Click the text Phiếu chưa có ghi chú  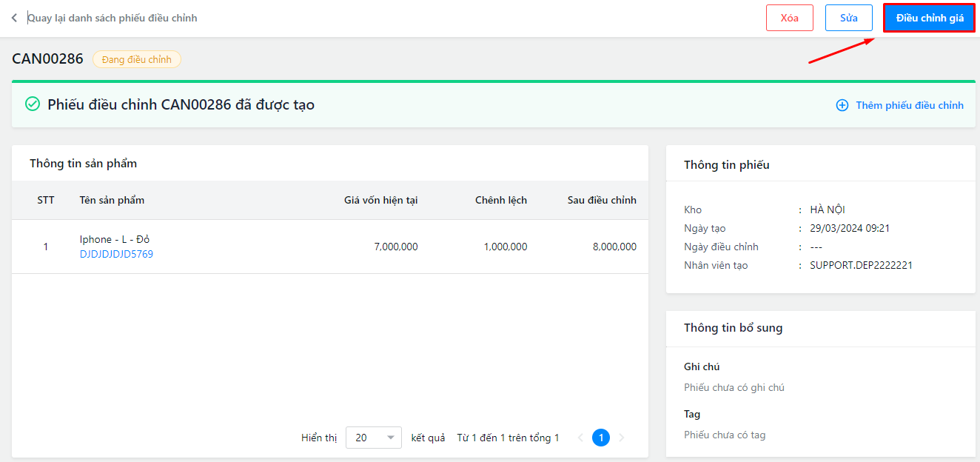click(734, 387)
